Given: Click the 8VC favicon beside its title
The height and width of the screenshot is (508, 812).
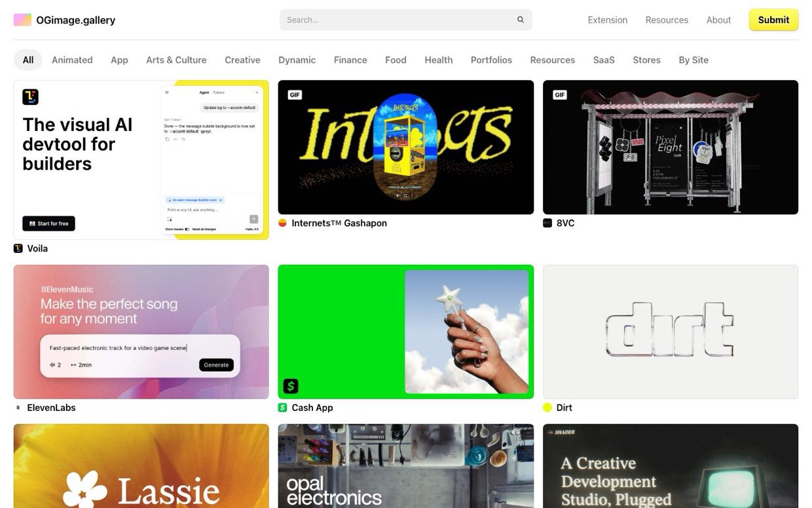Looking at the screenshot, I should click(547, 223).
